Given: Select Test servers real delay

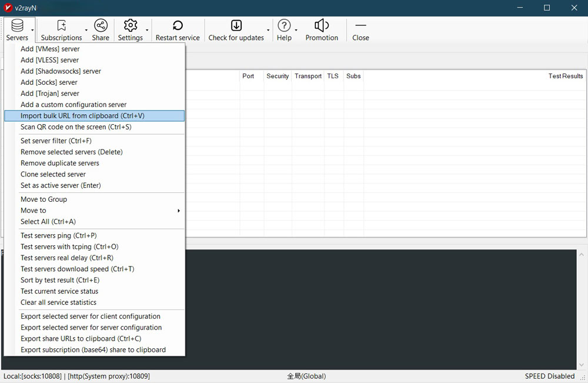Looking at the screenshot, I should click(67, 258).
